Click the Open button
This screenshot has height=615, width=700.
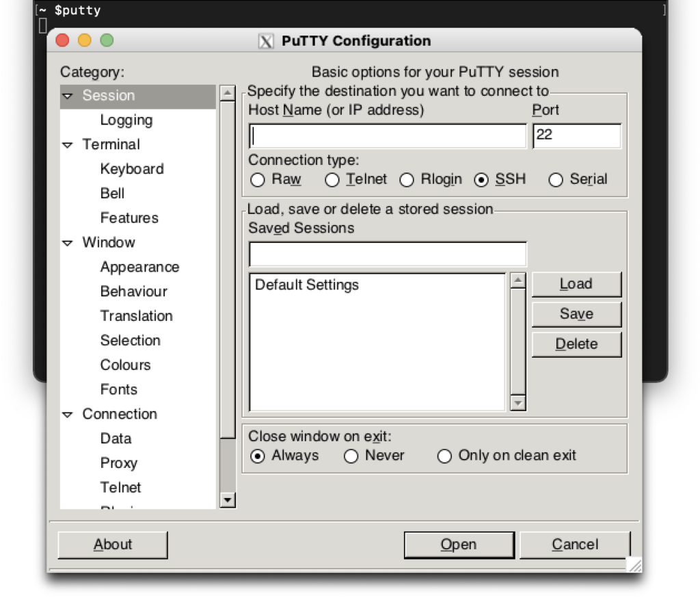click(x=459, y=545)
